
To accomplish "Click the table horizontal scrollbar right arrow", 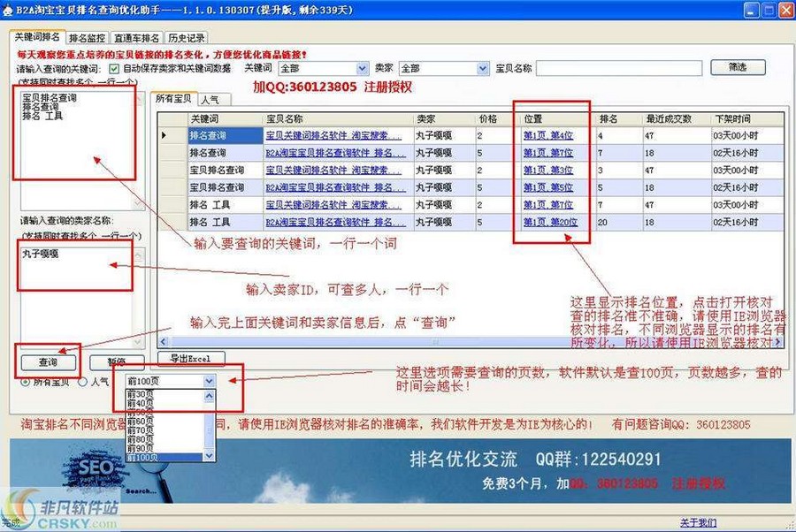I will point(778,342).
